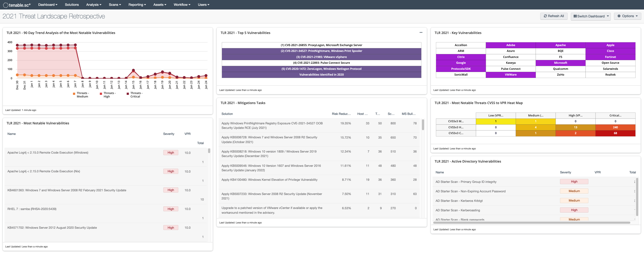Screen dimensions: 644x254
Task: Click the Active Directory horizontal scrollbar
Action: 532,223
